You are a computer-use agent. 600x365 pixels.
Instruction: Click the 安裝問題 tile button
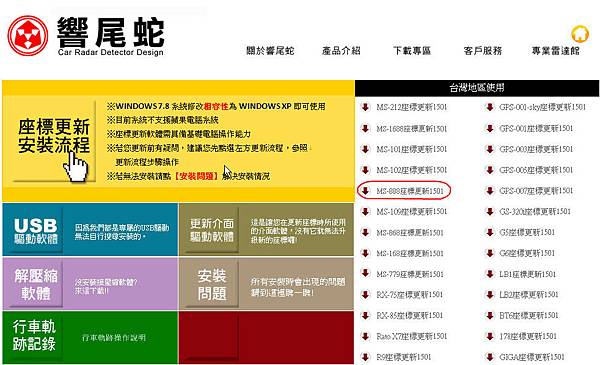click(212, 284)
